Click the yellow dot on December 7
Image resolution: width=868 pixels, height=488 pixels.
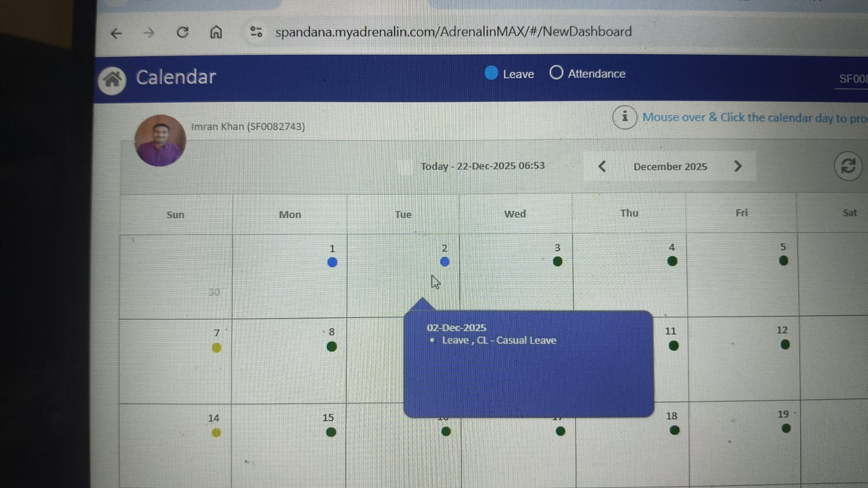[217, 348]
